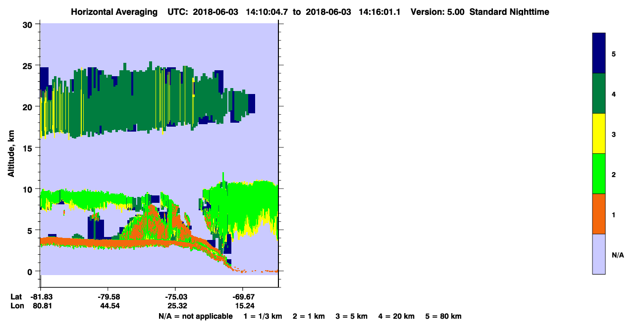Click the longitude value '25.32'
The height and width of the screenshot is (330, 644).
pyautogui.click(x=177, y=306)
